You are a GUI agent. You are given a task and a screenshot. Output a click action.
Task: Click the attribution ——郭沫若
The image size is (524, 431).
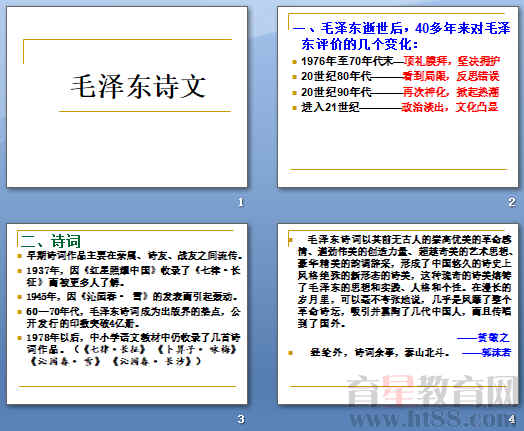click(487, 352)
